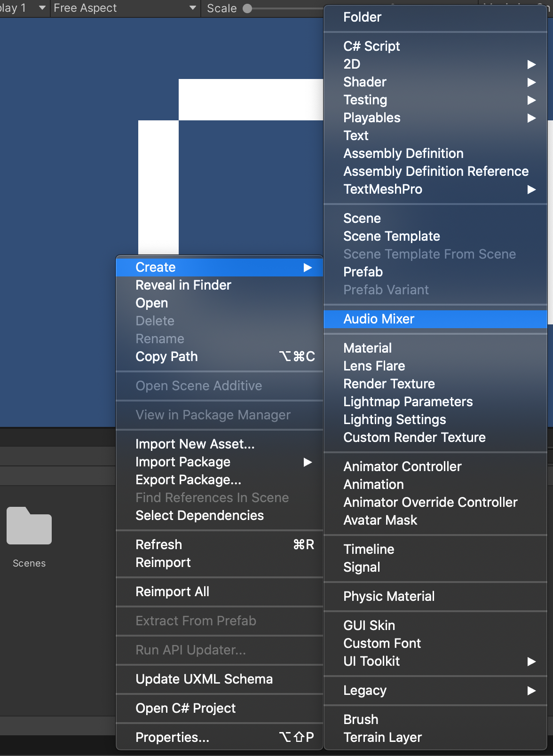Create an Assembly Definition Reference
Screen dimensions: 553x756
435,171
